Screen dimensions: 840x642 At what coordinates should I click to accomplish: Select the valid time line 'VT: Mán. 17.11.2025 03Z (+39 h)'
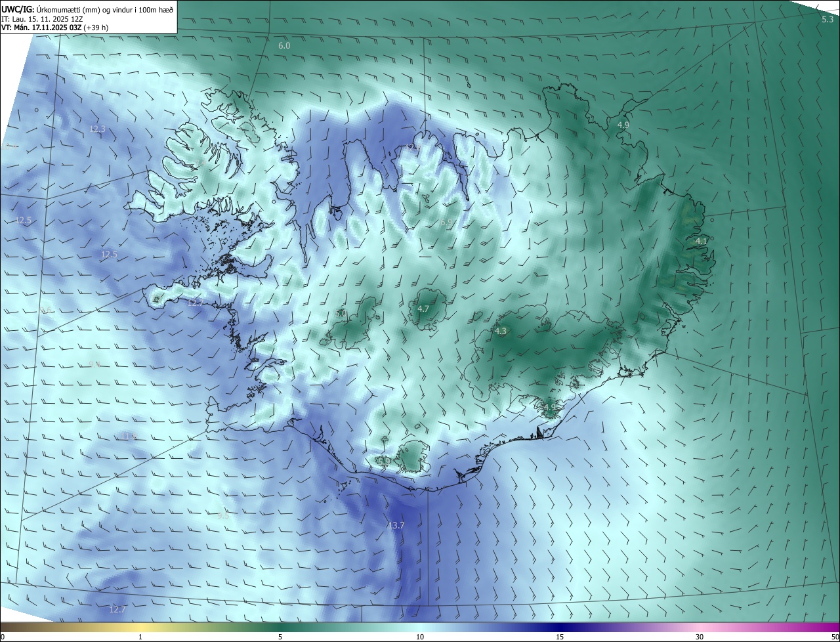(x=55, y=28)
